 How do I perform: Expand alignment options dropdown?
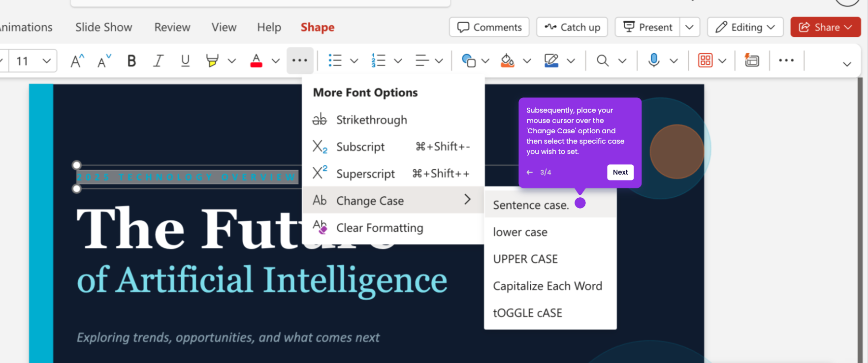(x=439, y=61)
